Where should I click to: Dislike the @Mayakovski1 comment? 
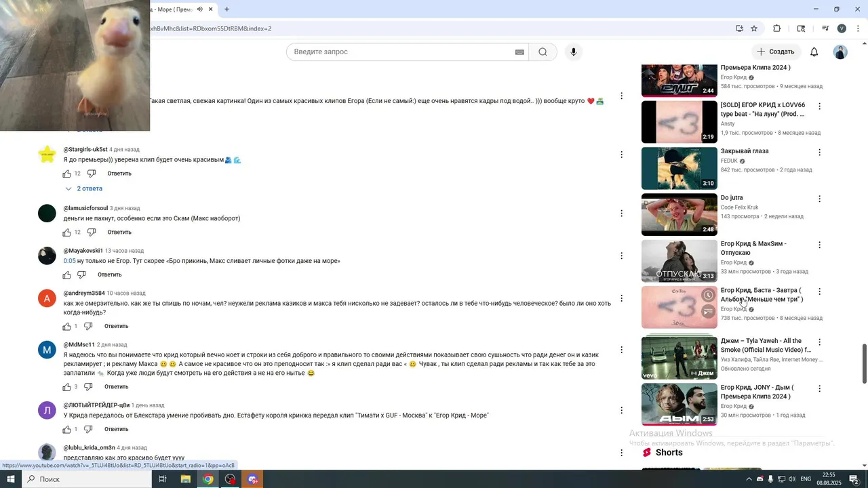pos(81,275)
